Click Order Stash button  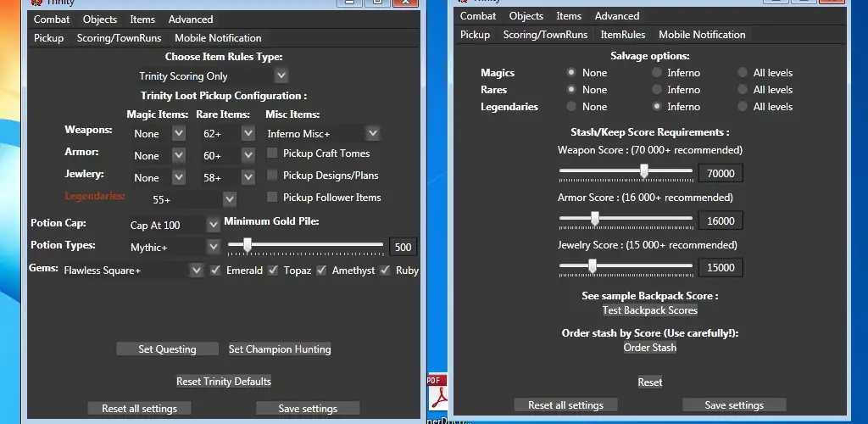coord(650,348)
